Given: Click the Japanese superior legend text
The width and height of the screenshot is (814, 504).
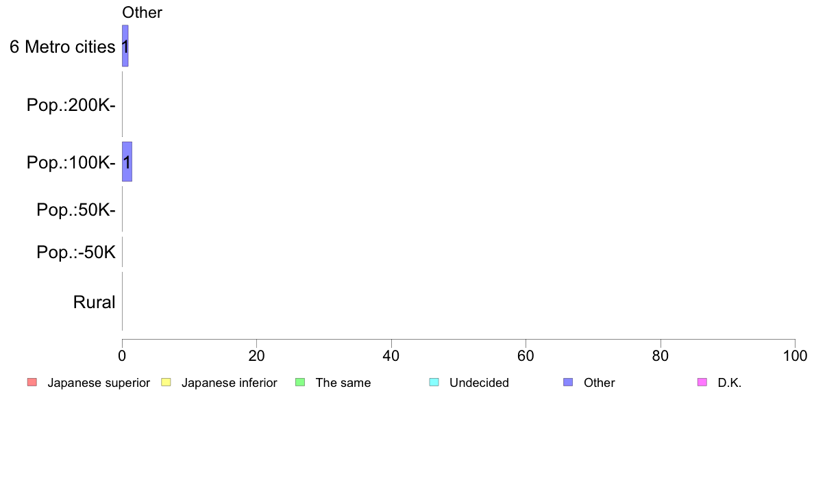Looking at the screenshot, I should tap(99, 383).
